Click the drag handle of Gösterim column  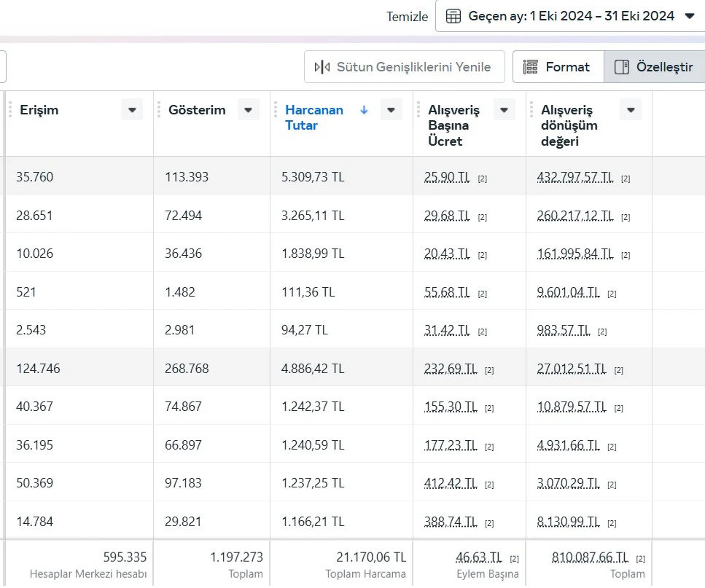click(x=159, y=110)
